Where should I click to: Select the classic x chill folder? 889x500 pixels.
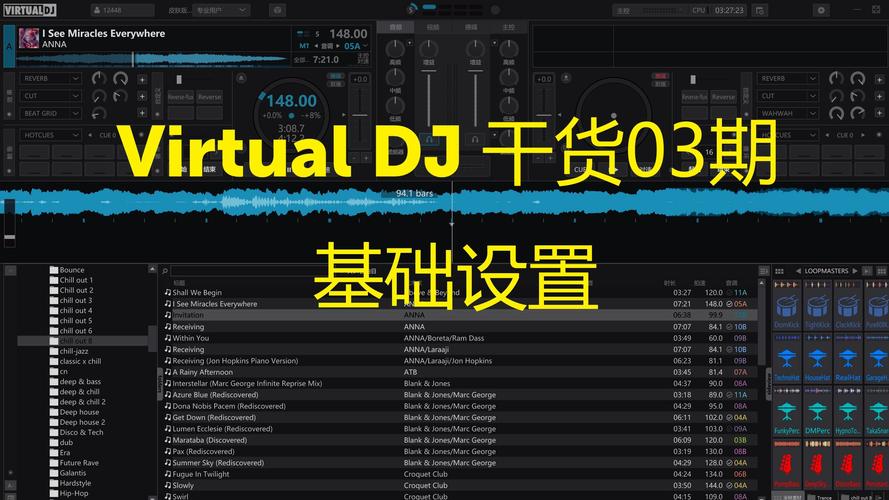80,361
